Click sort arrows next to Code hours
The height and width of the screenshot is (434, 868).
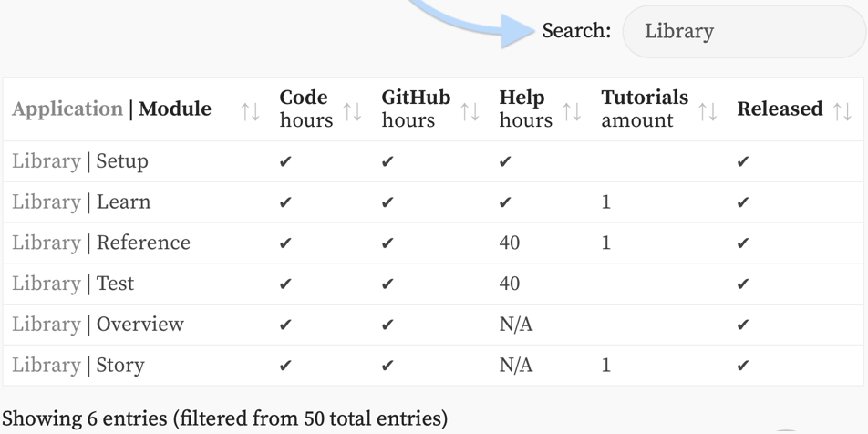[x=352, y=111]
